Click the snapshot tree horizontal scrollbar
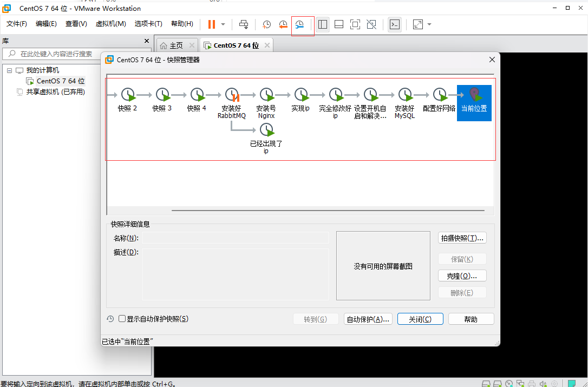Image resolution: width=588 pixels, height=387 pixels. coord(328,211)
